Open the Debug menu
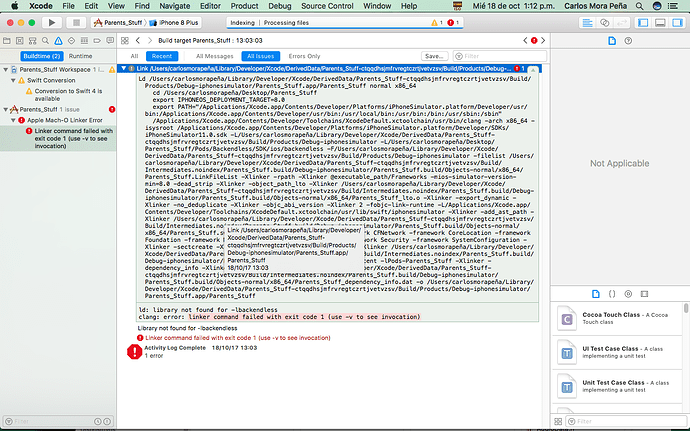This screenshot has height=431, width=690. (279, 6)
